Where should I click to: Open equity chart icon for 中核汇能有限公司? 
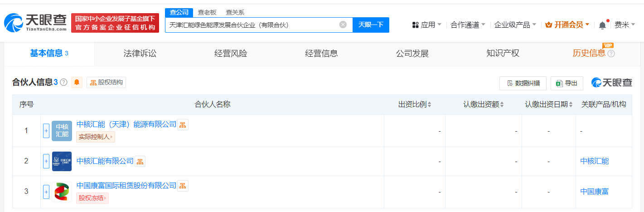click(x=140, y=161)
